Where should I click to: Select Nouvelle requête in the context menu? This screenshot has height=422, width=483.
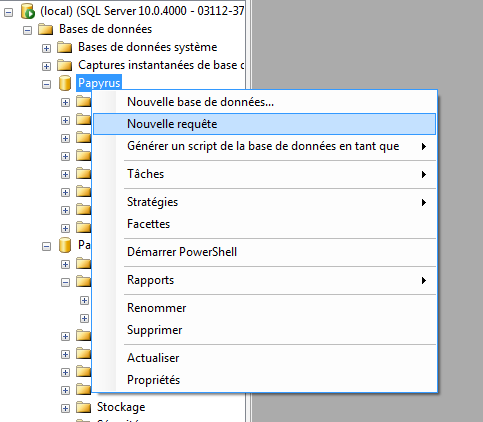pyautogui.click(x=264, y=124)
